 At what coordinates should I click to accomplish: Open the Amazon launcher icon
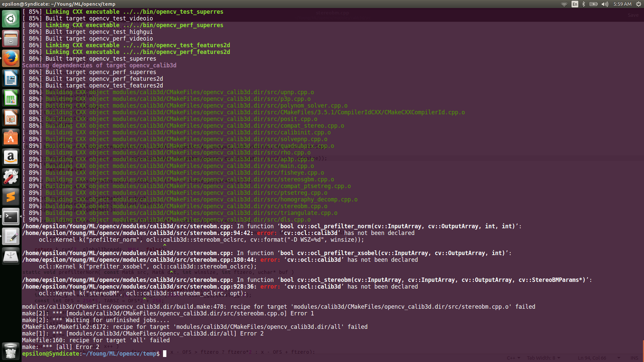click(11, 157)
